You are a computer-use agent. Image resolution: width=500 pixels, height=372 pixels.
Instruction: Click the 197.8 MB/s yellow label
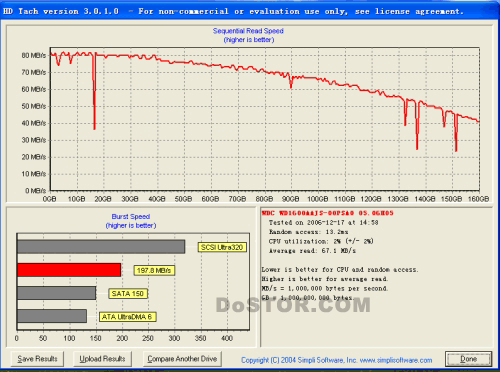pos(154,270)
